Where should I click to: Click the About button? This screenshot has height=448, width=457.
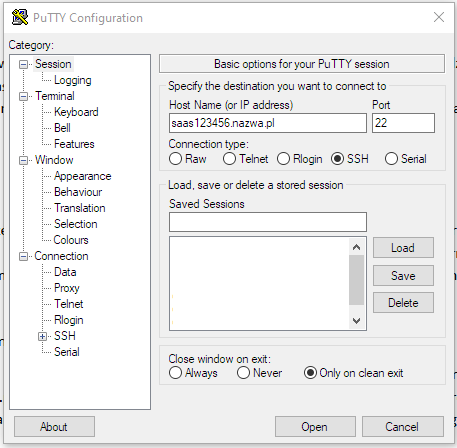[x=54, y=426]
